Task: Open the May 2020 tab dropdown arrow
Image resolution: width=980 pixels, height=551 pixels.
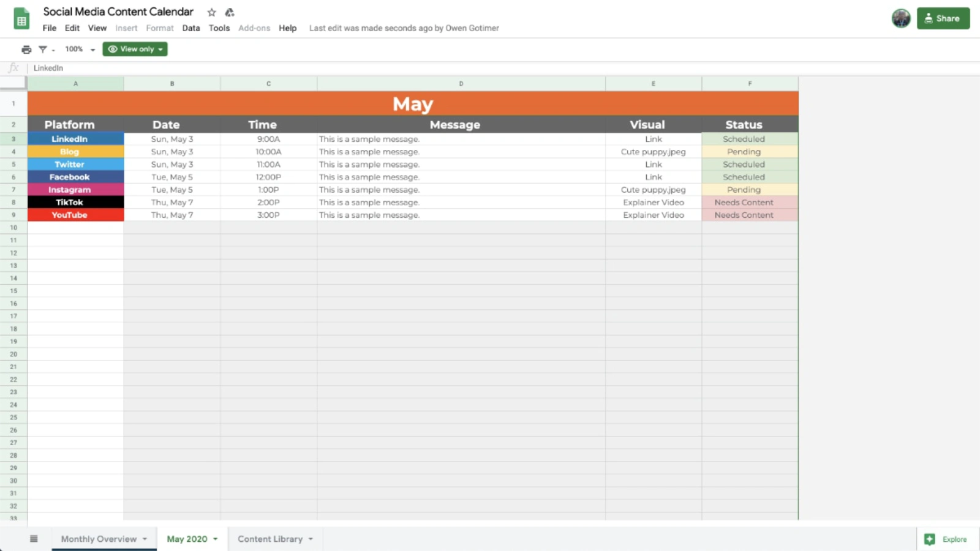Action: point(216,539)
